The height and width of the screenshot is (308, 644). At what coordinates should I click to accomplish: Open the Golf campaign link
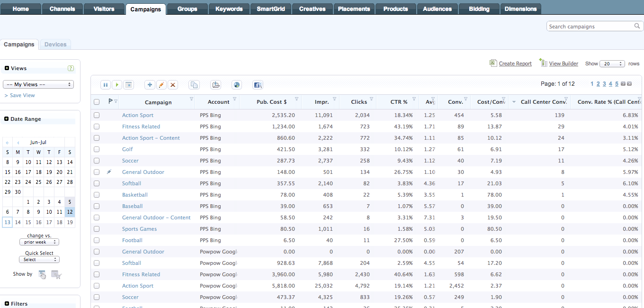pos(127,149)
